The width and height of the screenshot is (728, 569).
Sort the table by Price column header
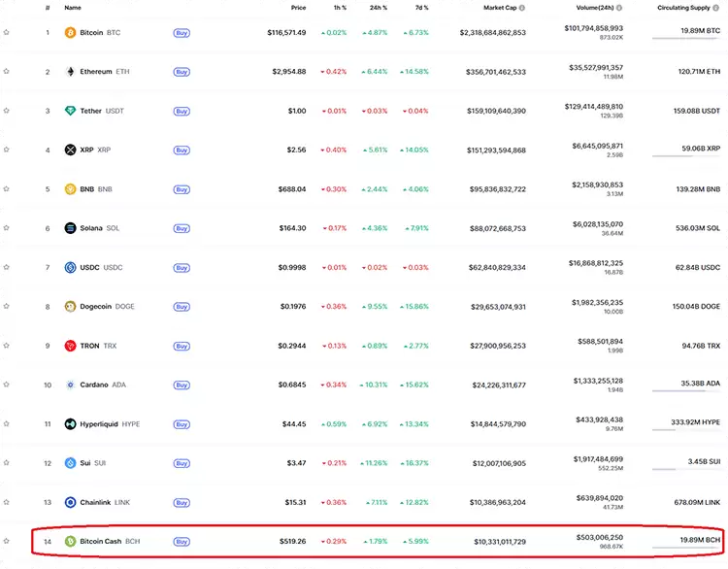298,8
